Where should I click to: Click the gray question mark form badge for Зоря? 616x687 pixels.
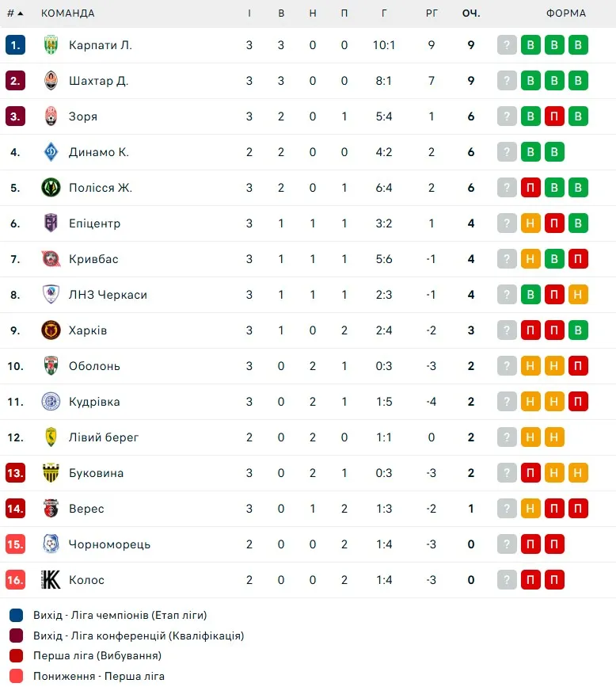[x=507, y=116]
